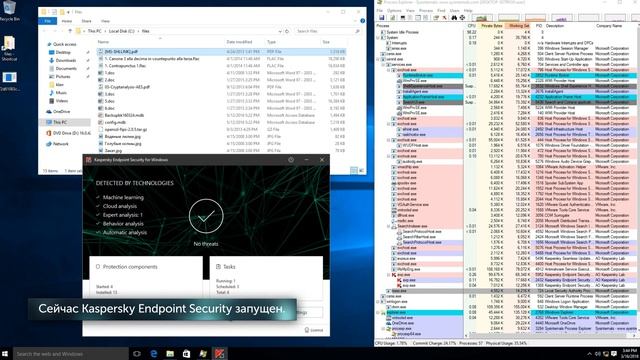
Task: Open the Users menu in Process Explorer
Action: (x=455, y=11)
